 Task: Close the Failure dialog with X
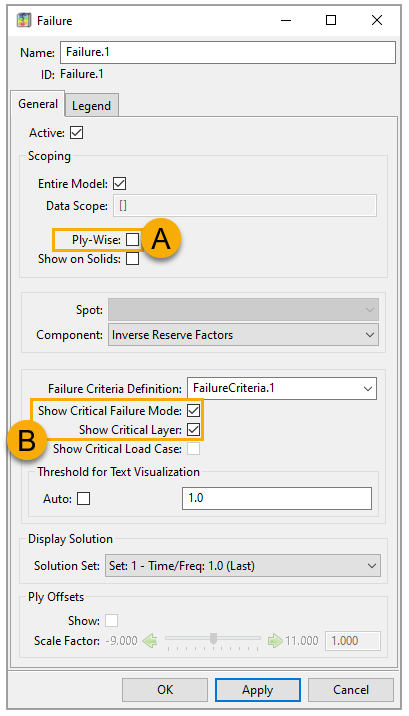377,20
